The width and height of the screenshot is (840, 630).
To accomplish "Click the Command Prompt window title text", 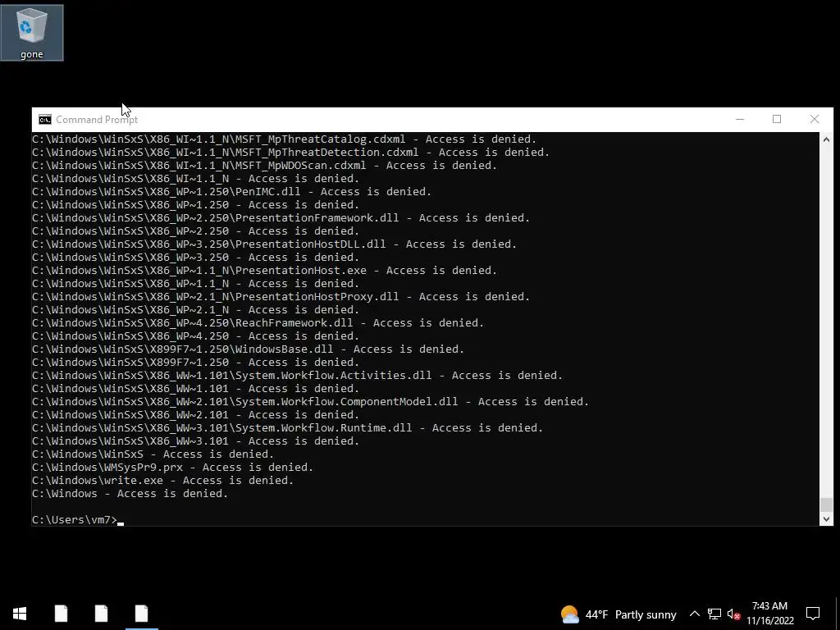I will coord(97,120).
